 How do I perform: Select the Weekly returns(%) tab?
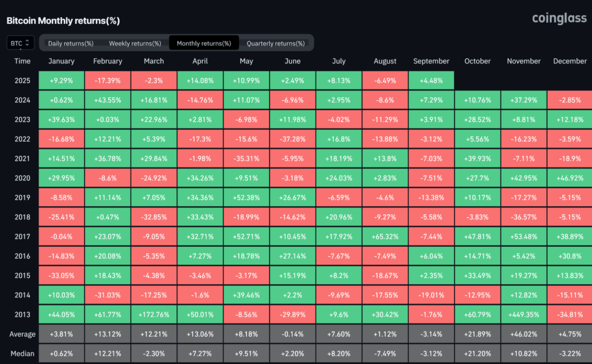click(x=135, y=42)
